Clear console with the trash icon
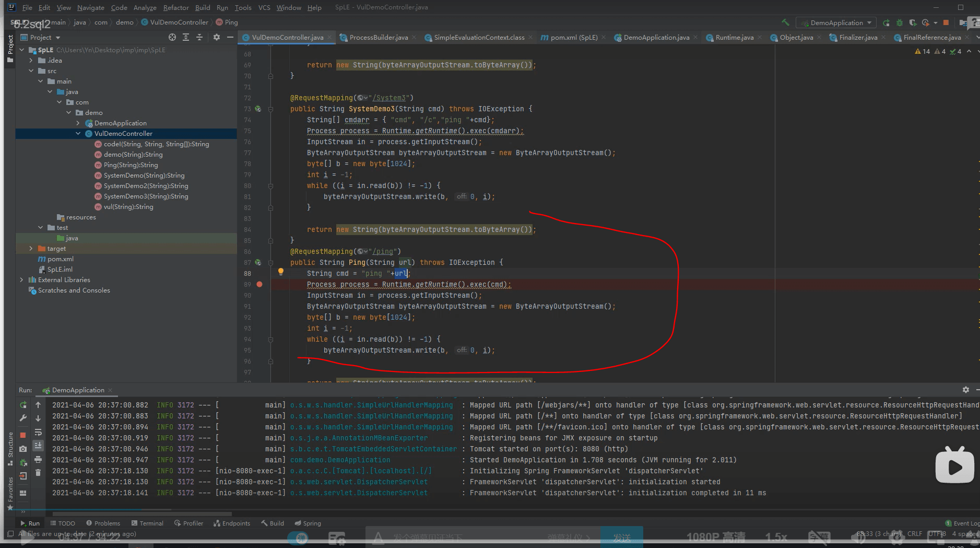Image resolution: width=980 pixels, height=548 pixels. (x=38, y=473)
